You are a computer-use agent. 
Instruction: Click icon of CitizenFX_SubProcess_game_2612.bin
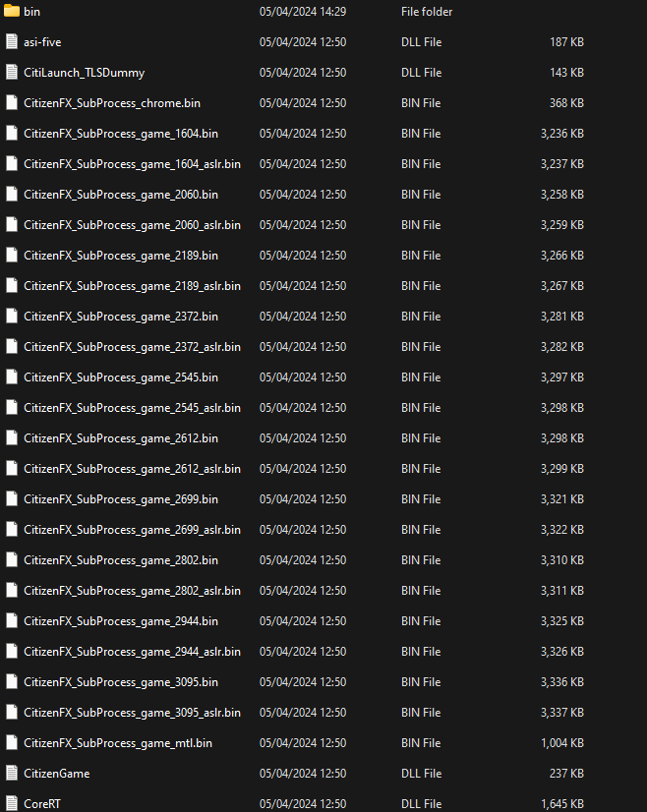(12, 438)
